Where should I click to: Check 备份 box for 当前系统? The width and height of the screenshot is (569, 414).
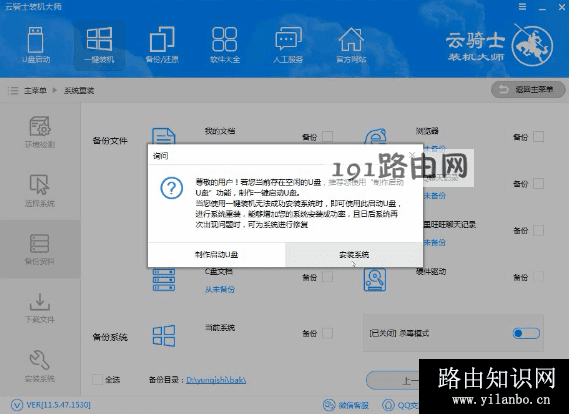click(327, 333)
